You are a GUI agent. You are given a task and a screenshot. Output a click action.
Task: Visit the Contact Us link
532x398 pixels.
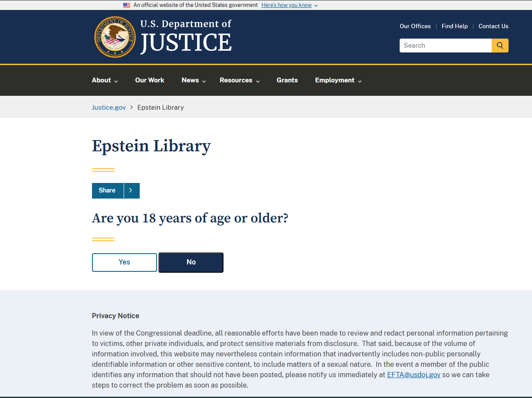point(493,26)
